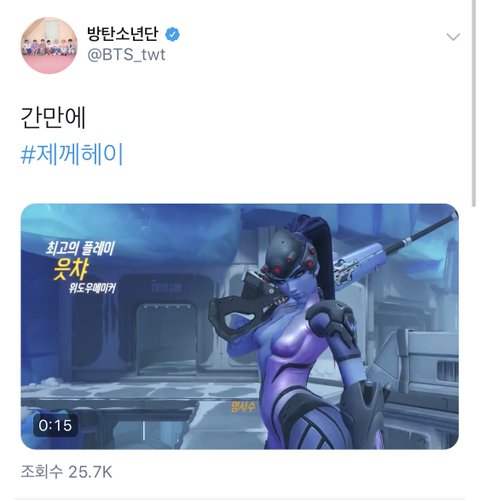The width and height of the screenshot is (480, 501).
Task: Click the yellow 읏챠 player name
Action: (x=71, y=270)
